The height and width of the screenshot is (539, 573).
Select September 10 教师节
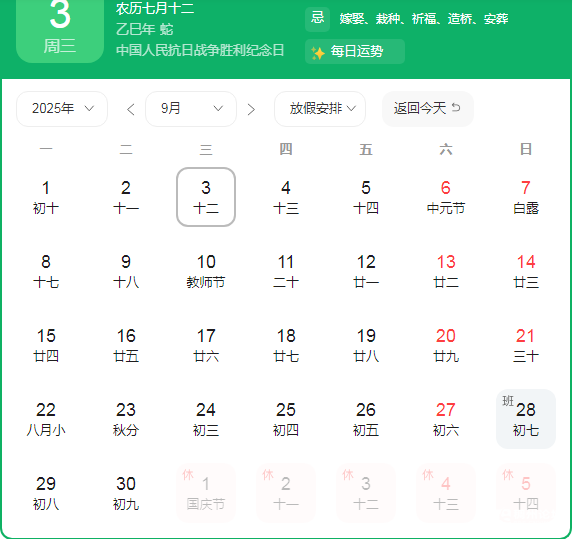pos(206,272)
